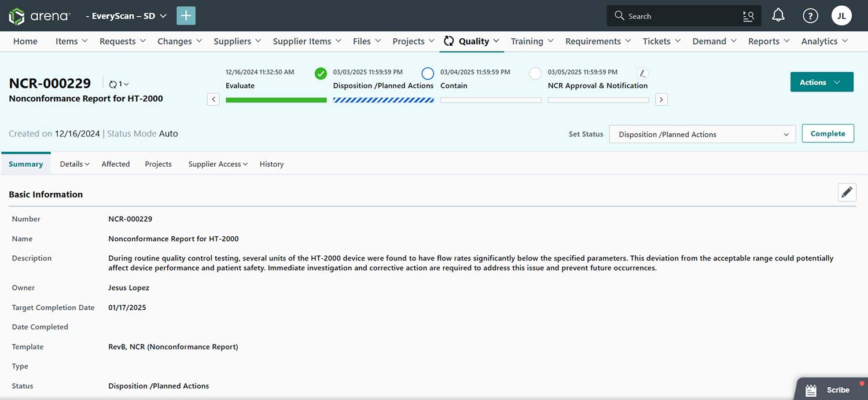Open notifications bell icon
Viewport: 868px width, 400px height.
point(778,16)
